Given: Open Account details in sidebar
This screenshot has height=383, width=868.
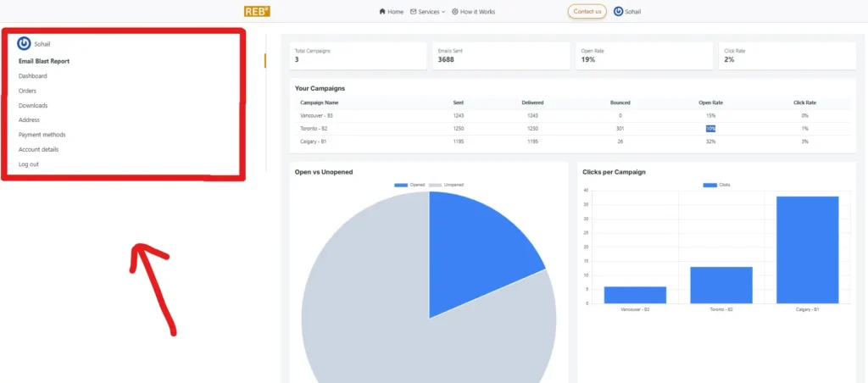Looking at the screenshot, I should tap(38, 149).
